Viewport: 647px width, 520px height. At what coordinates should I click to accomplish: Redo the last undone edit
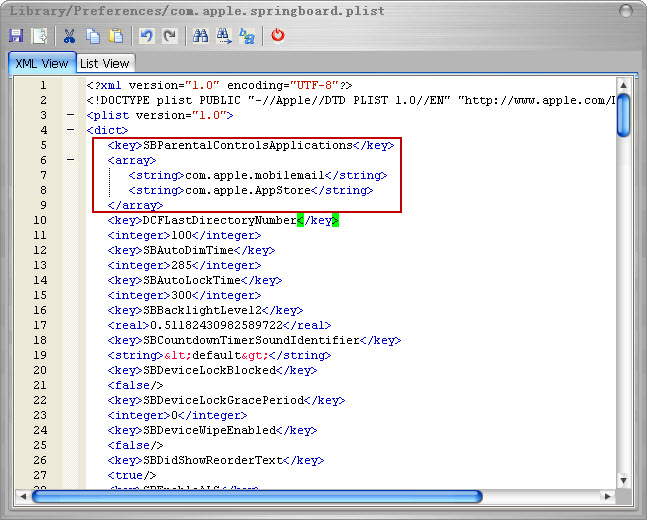point(170,36)
